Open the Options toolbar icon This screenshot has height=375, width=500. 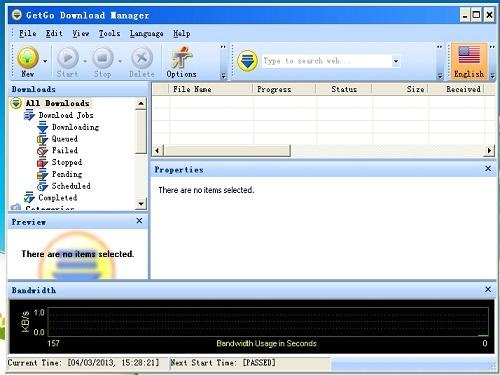(181, 62)
